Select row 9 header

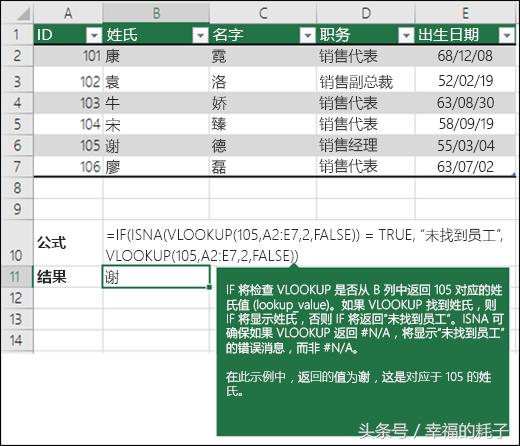(17, 209)
